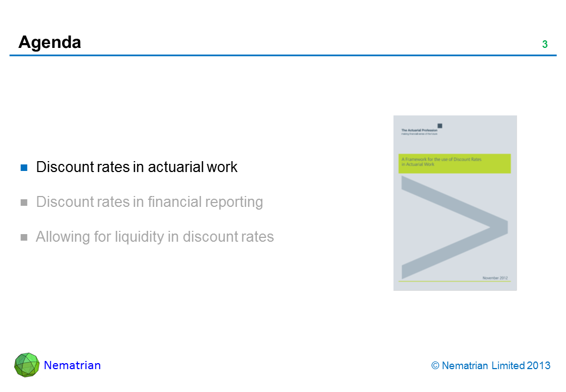This screenshot has width=566, height=392.
Task: Click the gray bullet beside liquidity item
Action: tap(24, 237)
